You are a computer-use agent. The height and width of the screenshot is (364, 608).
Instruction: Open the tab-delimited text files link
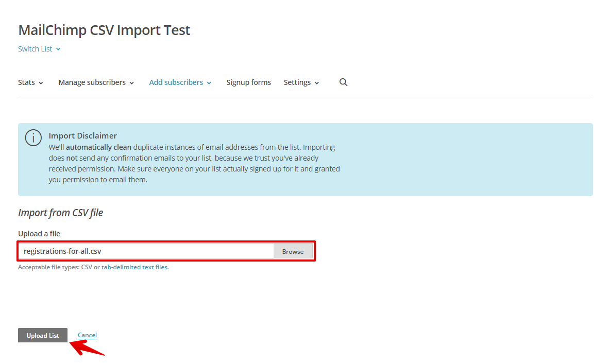point(134,267)
